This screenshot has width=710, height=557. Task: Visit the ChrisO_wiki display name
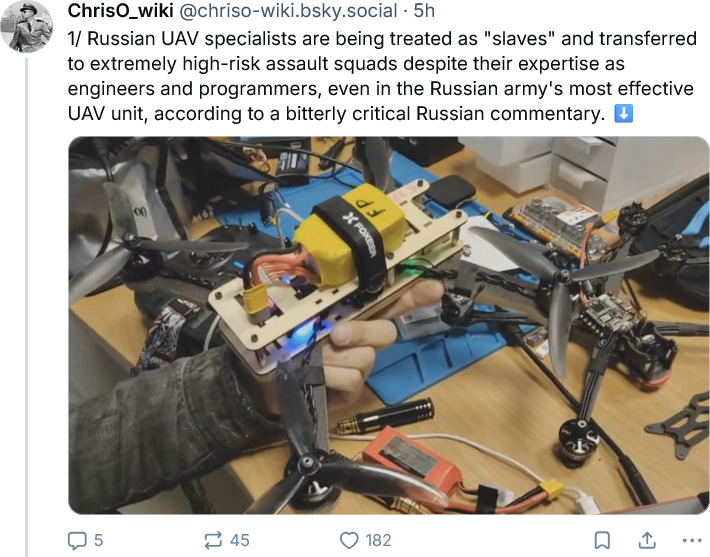tap(120, 10)
